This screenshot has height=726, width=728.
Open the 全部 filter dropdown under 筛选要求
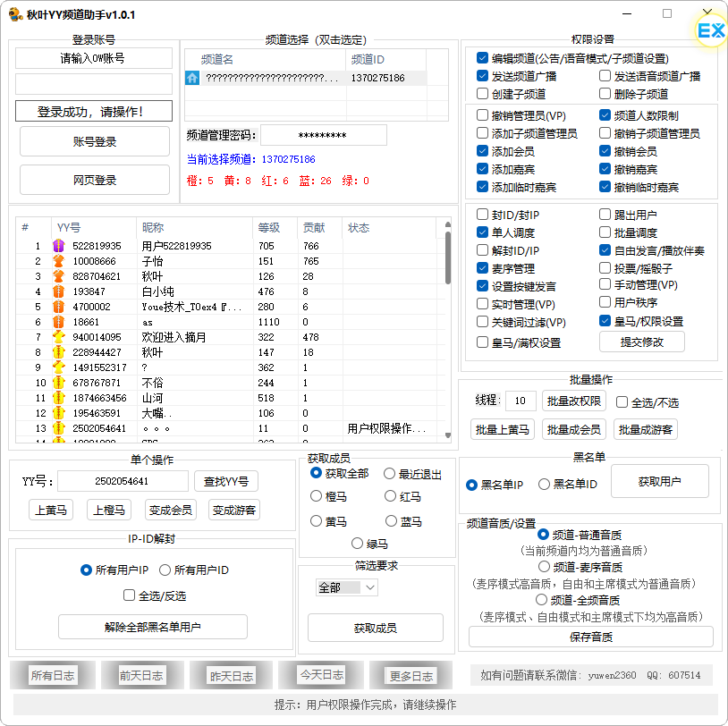346,587
